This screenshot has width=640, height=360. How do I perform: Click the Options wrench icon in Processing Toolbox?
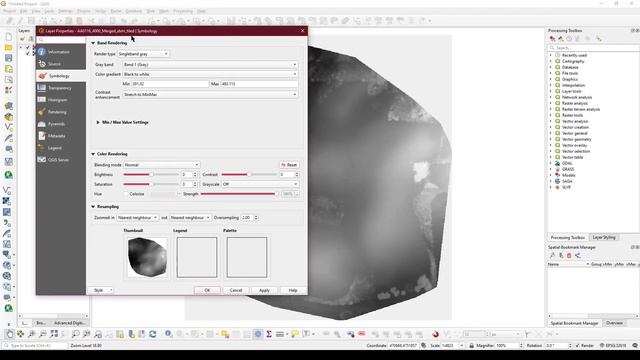598,39
